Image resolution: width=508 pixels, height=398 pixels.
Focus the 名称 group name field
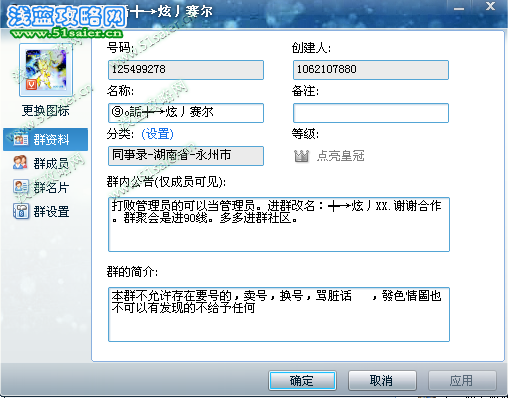pyautogui.click(x=186, y=113)
